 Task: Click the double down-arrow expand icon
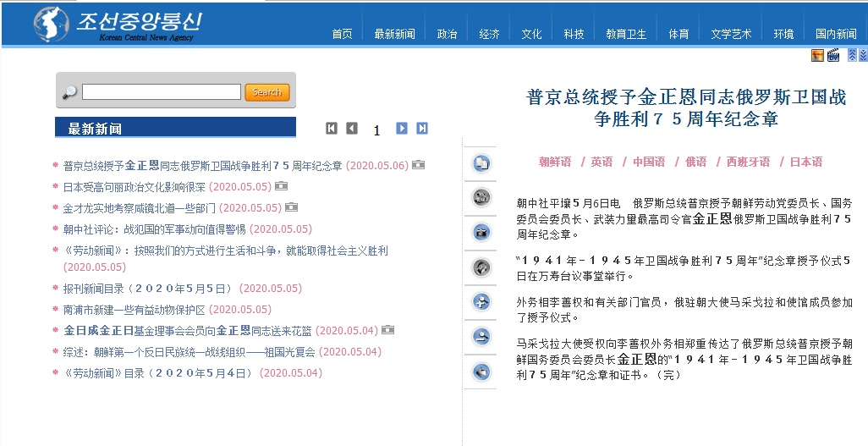[x=863, y=55]
